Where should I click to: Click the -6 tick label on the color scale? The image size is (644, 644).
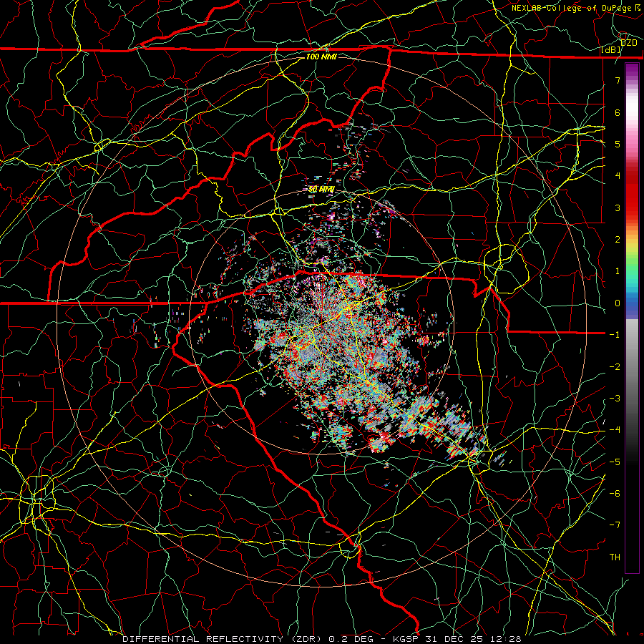tap(615, 494)
